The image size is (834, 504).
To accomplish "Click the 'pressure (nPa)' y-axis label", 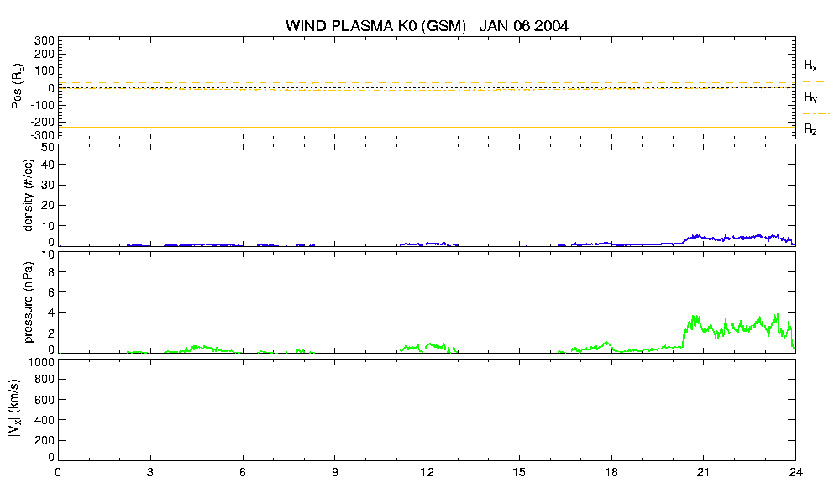I will [x=29, y=302].
